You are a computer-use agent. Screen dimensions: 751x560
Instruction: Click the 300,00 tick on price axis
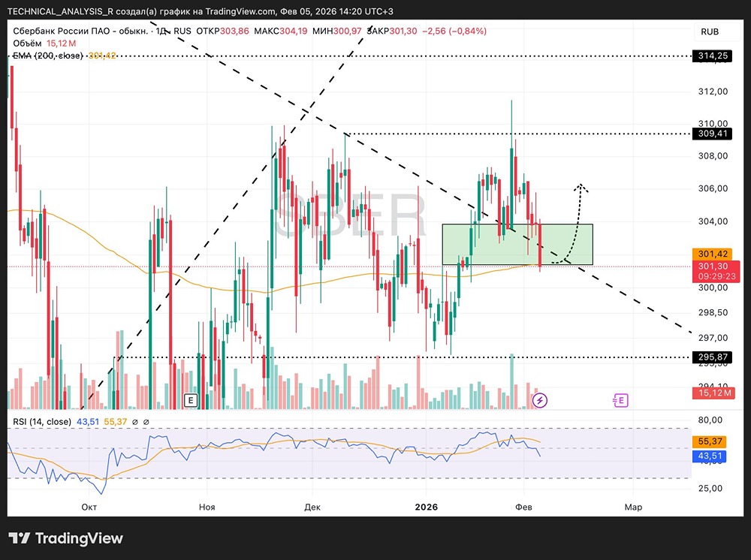(x=713, y=288)
